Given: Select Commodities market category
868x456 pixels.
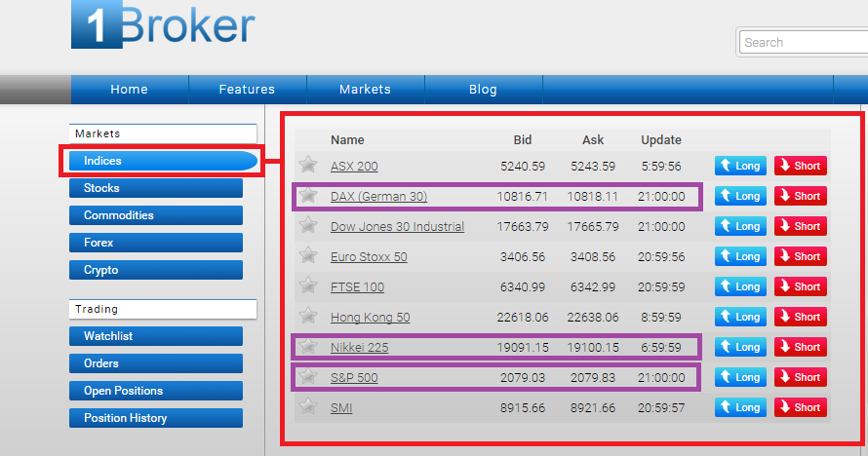Looking at the screenshot, I should [155, 215].
